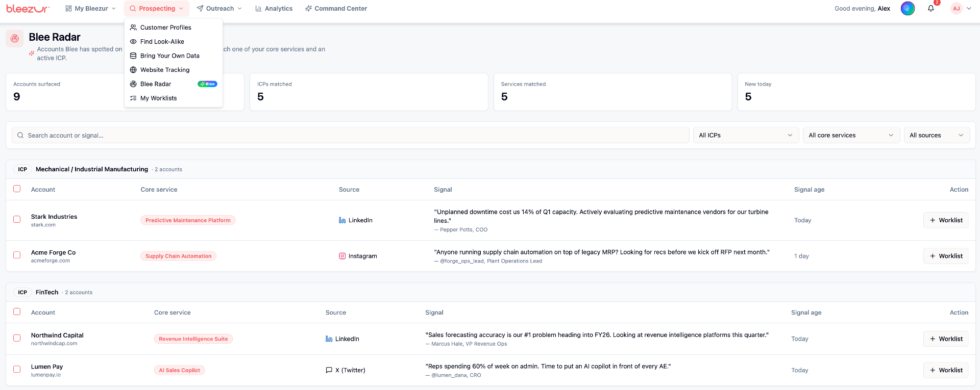Viewport: 980px width, 390px height.
Task: Click Customer Profiles people icon in menu
Action: click(133, 28)
